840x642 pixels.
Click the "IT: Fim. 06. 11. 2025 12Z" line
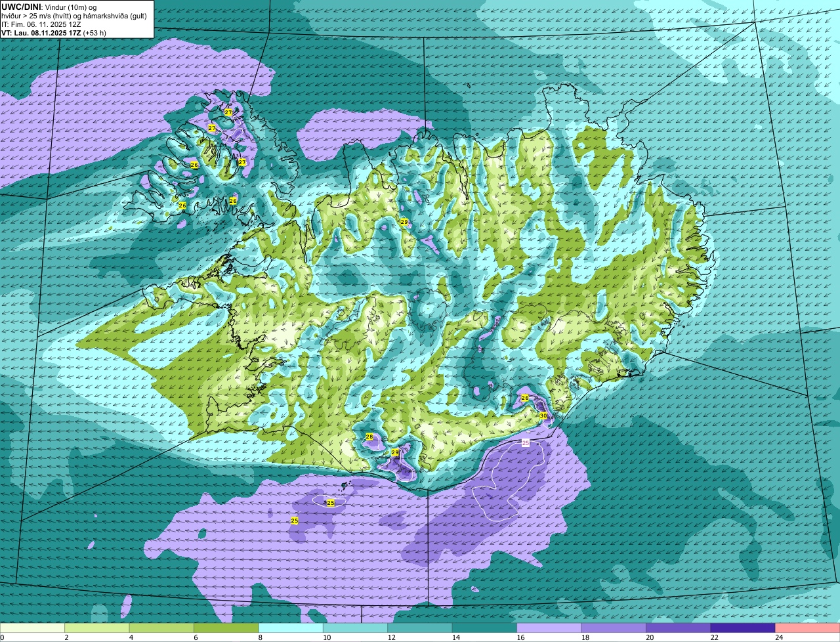pyautogui.click(x=42, y=24)
